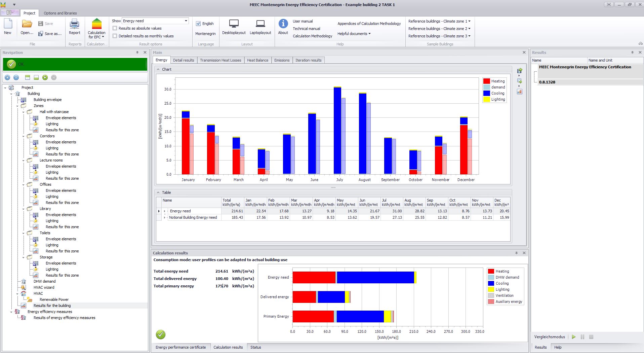Viewport: 644px width, 353px height.
Task: Open Appendices of Calculation Methodology
Action: (x=369, y=24)
